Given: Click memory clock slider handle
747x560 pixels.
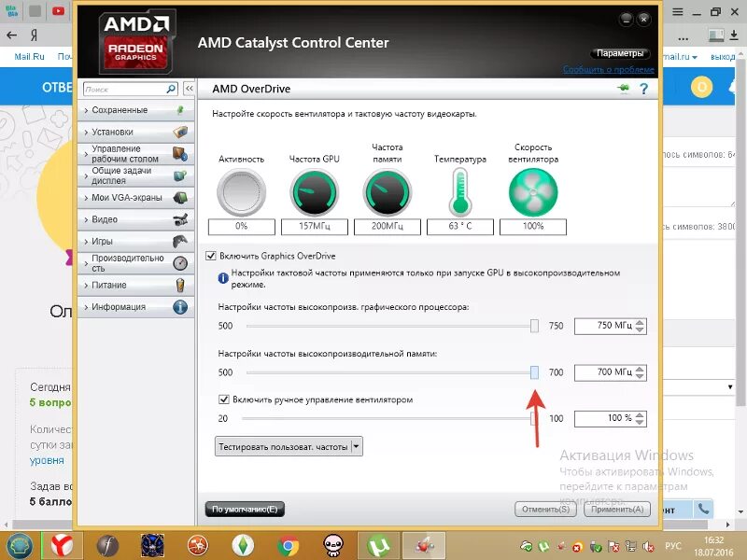Looking at the screenshot, I should [534, 372].
